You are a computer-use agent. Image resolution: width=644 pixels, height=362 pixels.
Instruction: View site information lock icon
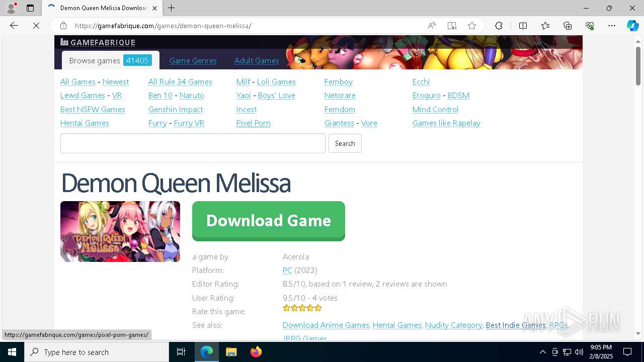point(63,26)
